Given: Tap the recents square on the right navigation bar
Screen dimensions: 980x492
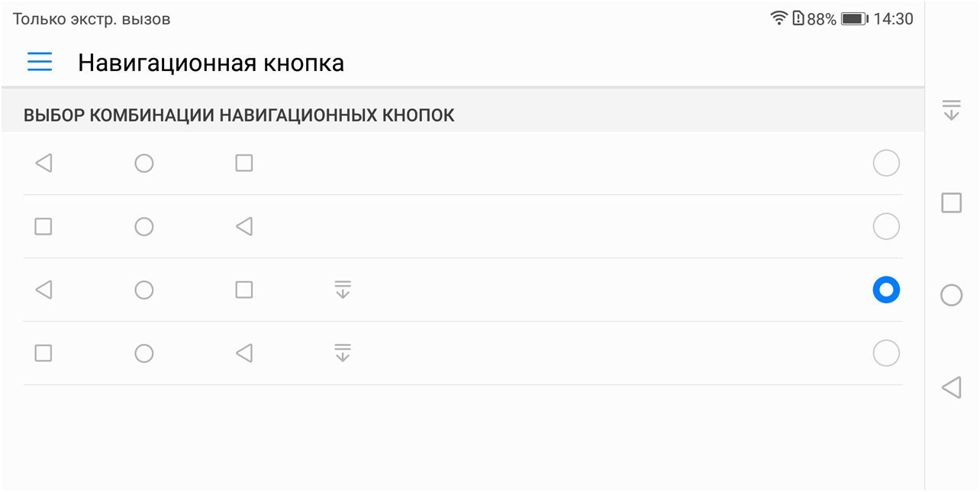Looking at the screenshot, I should pos(952,201).
